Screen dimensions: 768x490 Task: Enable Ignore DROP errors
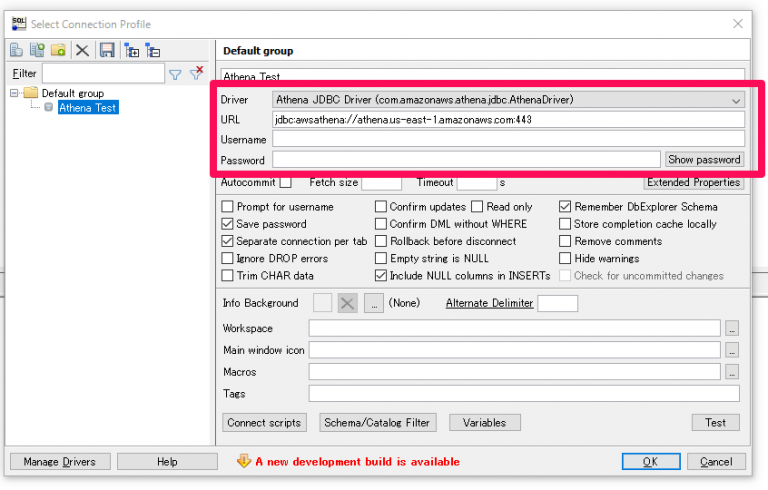click(x=227, y=258)
